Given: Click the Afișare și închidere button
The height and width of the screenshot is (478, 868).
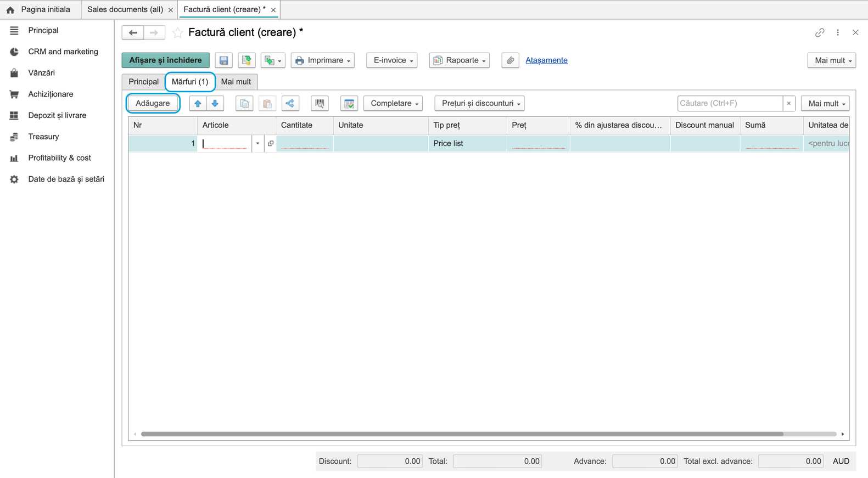Looking at the screenshot, I should [x=166, y=60].
